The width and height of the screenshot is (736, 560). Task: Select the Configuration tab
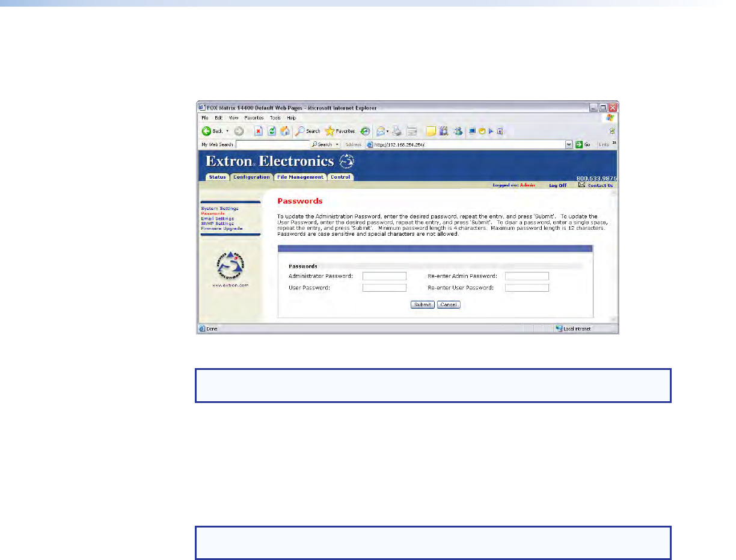(x=251, y=177)
